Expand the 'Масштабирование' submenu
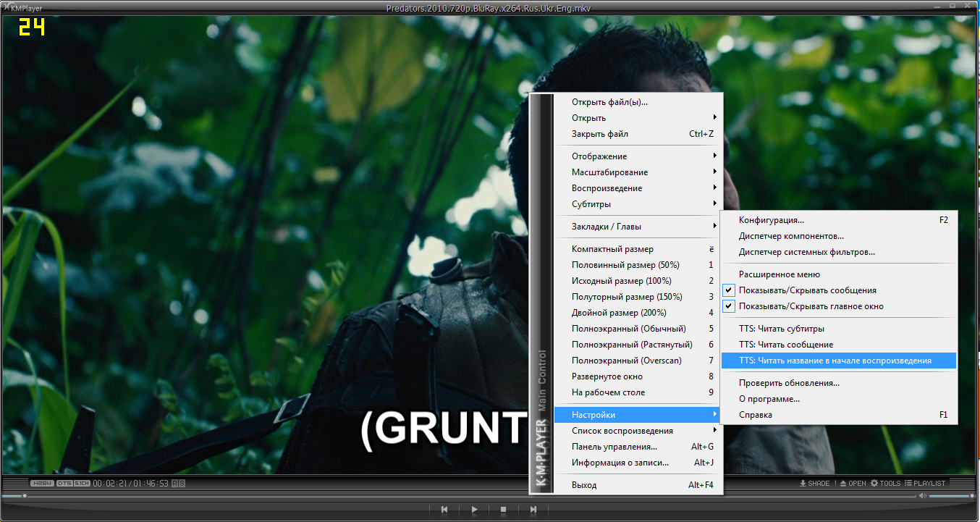980x522 pixels. (638, 172)
